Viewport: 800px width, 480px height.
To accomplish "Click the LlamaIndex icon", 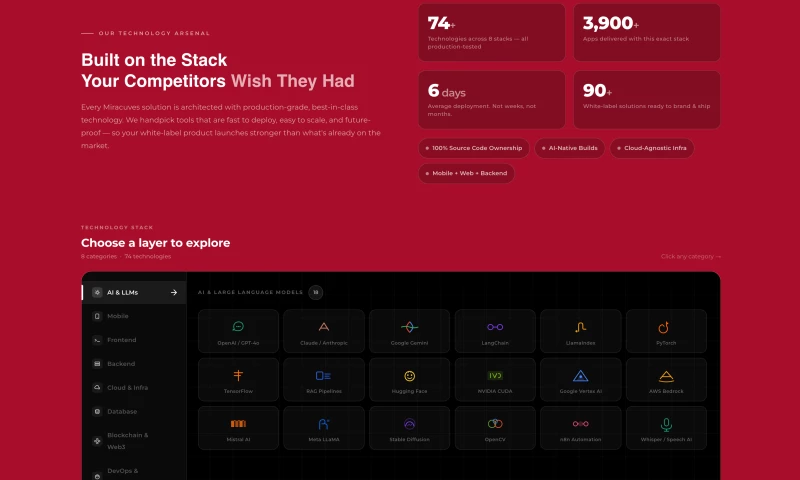I will click(581, 326).
